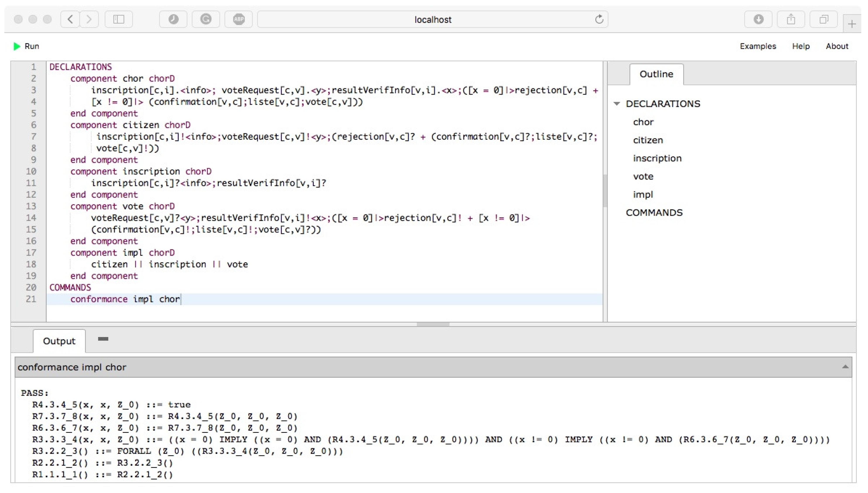The width and height of the screenshot is (868, 493).
Task: Reload the page using refresh icon
Action: [599, 19]
